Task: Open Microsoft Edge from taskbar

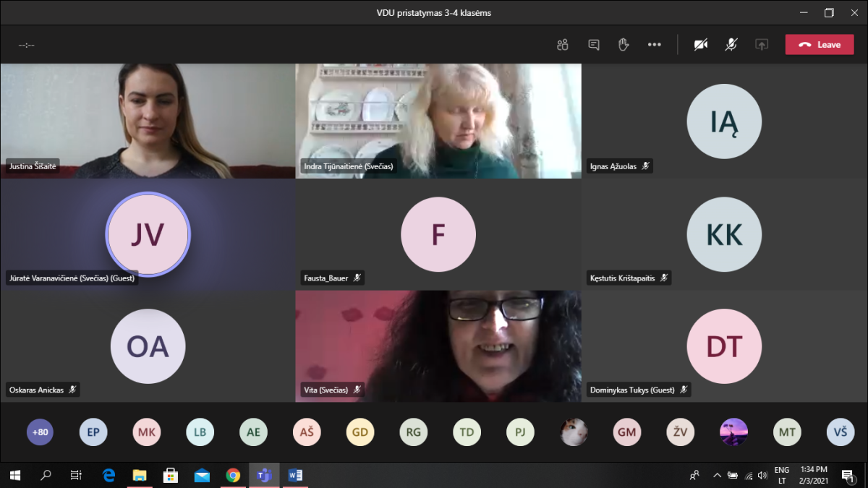Action: pos(109,475)
